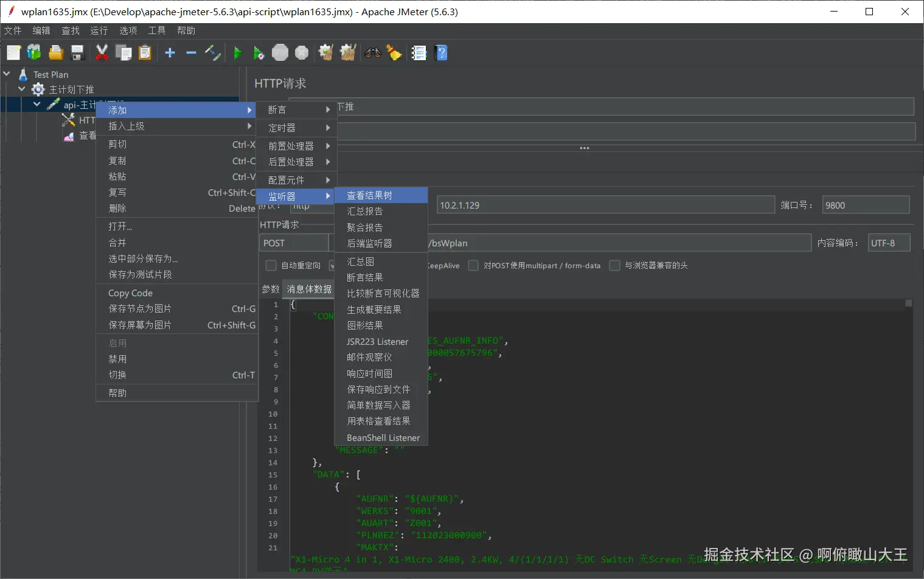Choose 用表格查看结果 listener
The height and width of the screenshot is (579, 924).
tap(381, 421)
